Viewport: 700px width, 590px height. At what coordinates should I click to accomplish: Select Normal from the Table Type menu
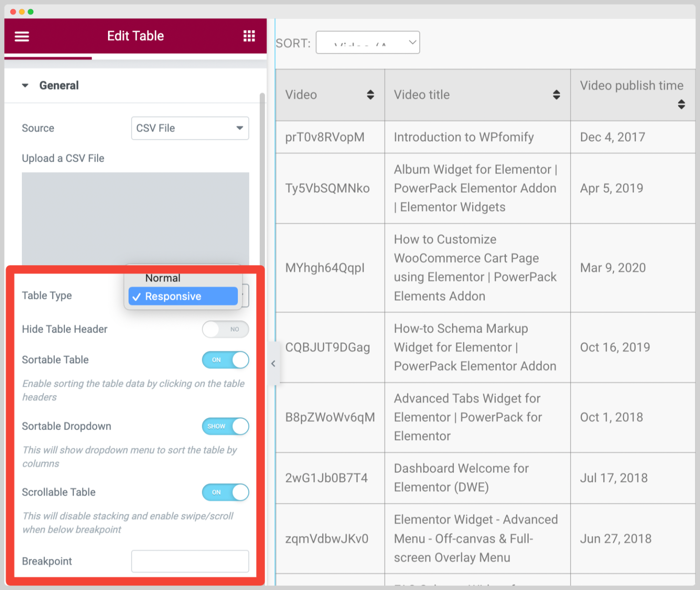(x=163, y=278)
